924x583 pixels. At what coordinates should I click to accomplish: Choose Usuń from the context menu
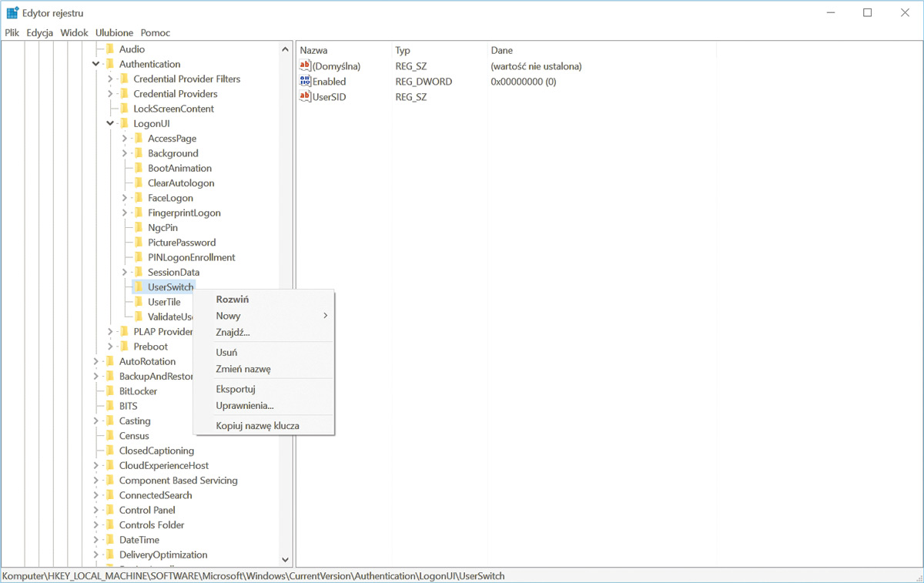[226, 352]
